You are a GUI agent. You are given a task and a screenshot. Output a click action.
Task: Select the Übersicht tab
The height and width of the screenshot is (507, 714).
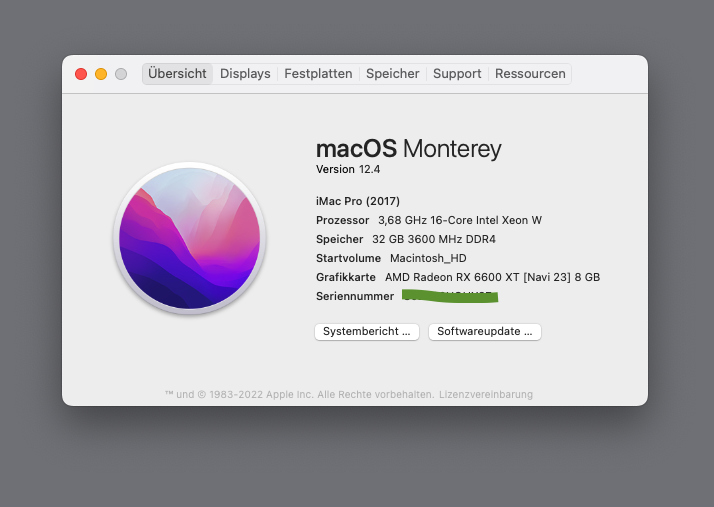tap(177, 74)
